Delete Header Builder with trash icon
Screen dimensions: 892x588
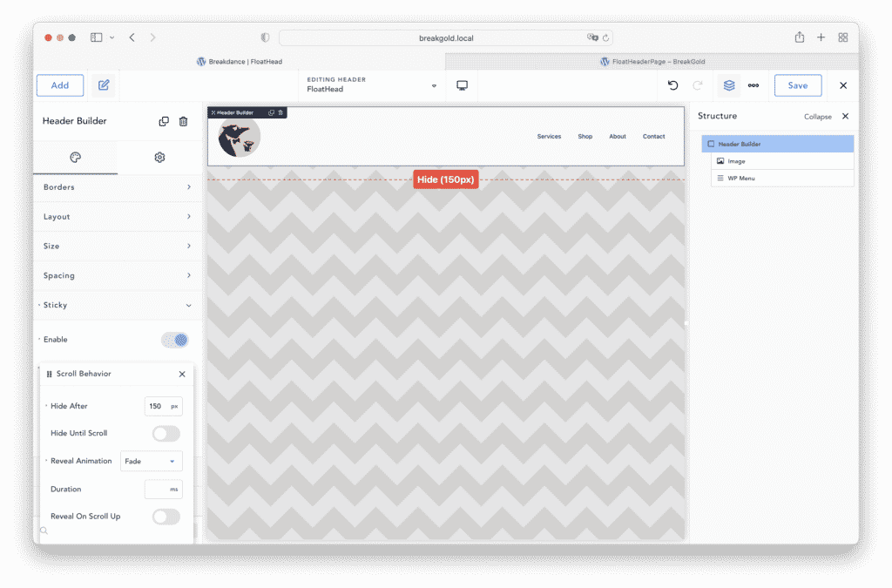(183, 122)
